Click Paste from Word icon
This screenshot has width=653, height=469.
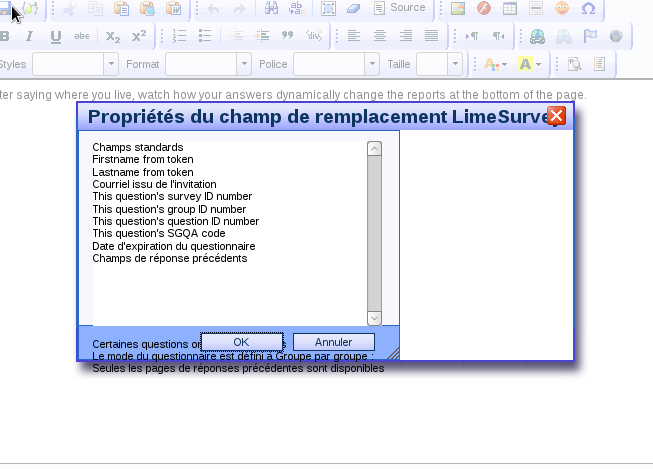tap(173, 8)
